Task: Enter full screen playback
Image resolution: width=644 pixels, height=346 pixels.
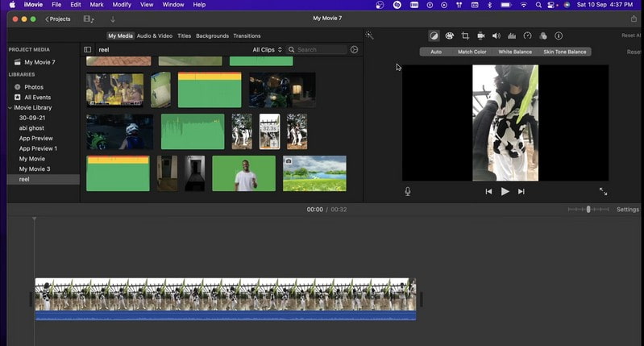Action: 603,191
